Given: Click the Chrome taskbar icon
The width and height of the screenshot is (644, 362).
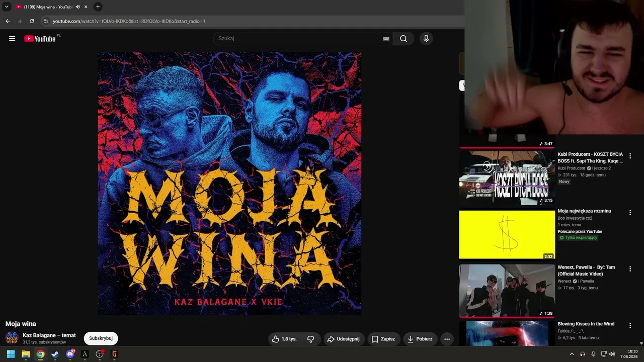Looking at the screenshot, I should 40,354.
